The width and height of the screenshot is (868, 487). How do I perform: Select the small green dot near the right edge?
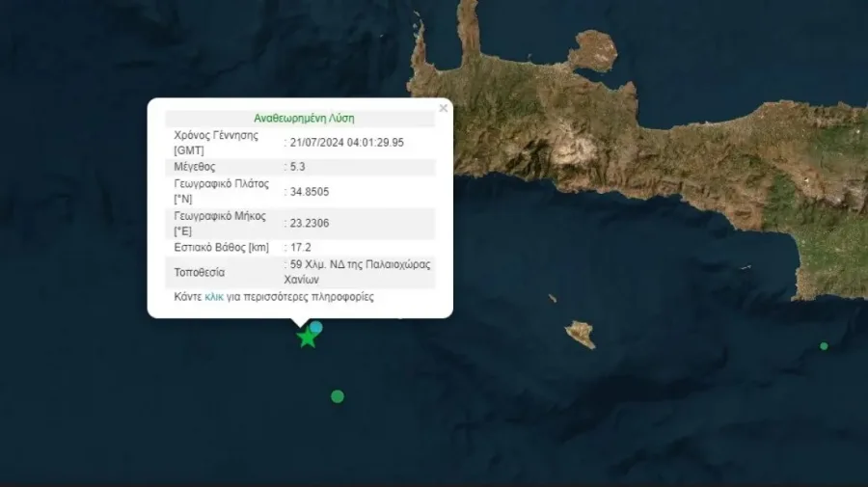point(824,345)
